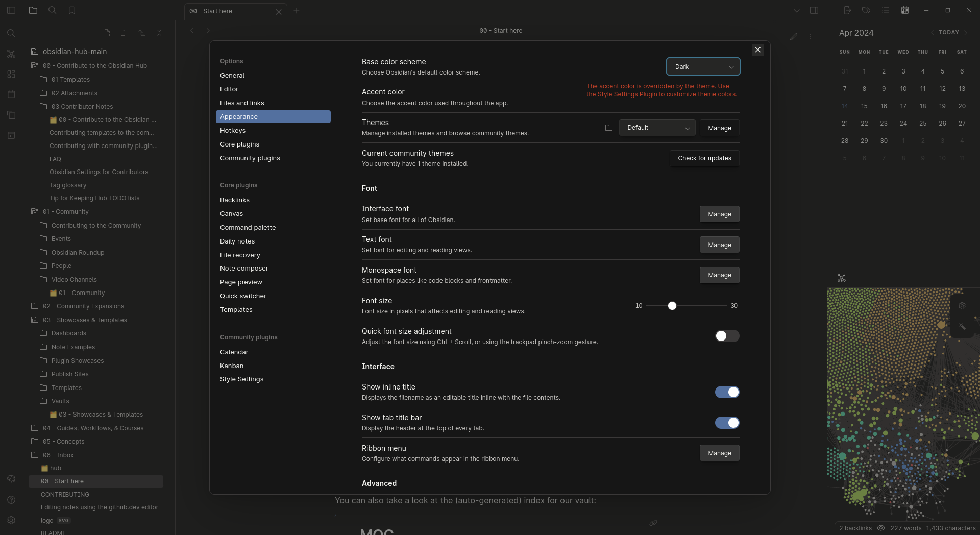Open the Themes Default dropdown

pos(657,128)
